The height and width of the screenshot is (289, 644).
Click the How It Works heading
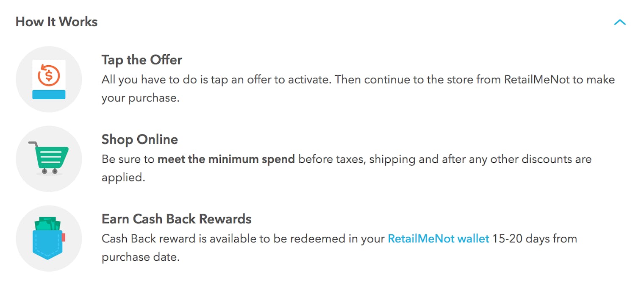[x=56, y=22]
